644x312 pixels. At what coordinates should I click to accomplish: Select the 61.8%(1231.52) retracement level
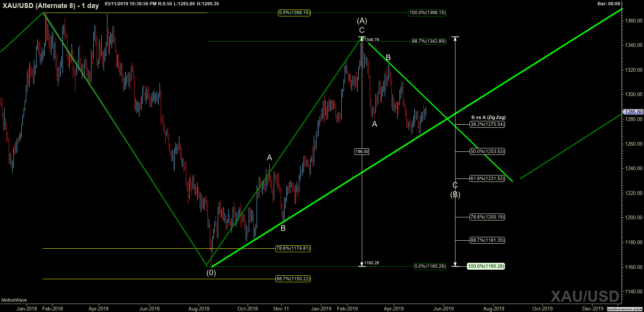coord(487,179)
